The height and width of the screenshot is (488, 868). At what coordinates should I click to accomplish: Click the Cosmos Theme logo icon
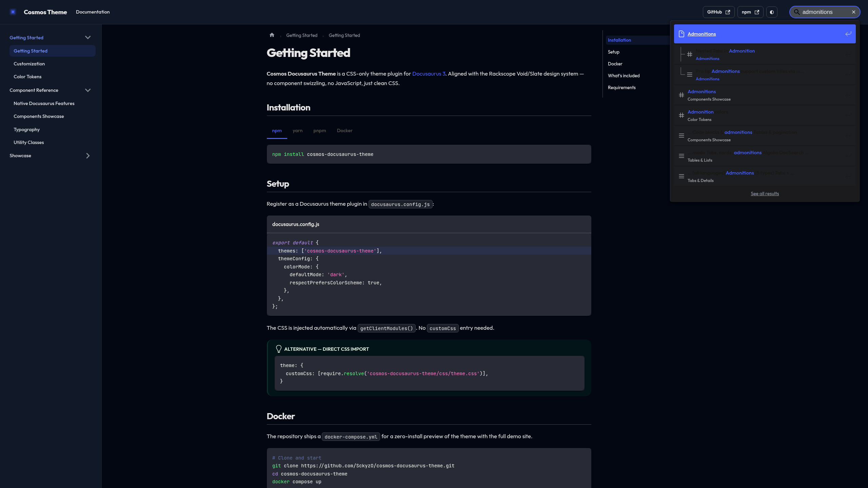[13, 12]
